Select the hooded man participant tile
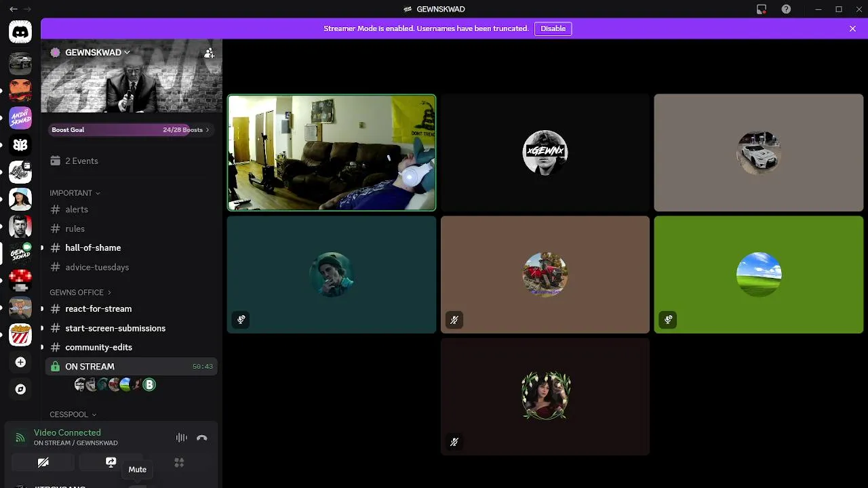 tap(332, 274)
